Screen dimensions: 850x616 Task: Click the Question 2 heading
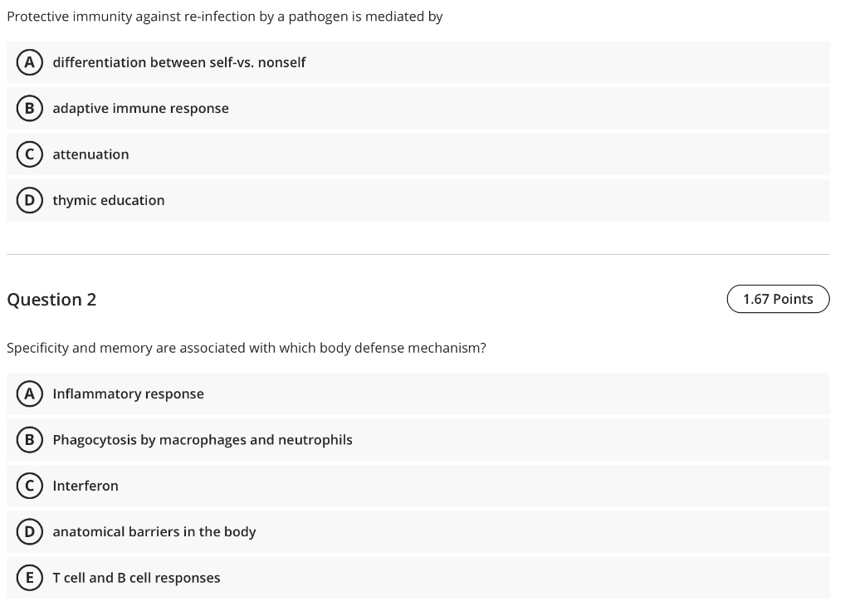52,299
